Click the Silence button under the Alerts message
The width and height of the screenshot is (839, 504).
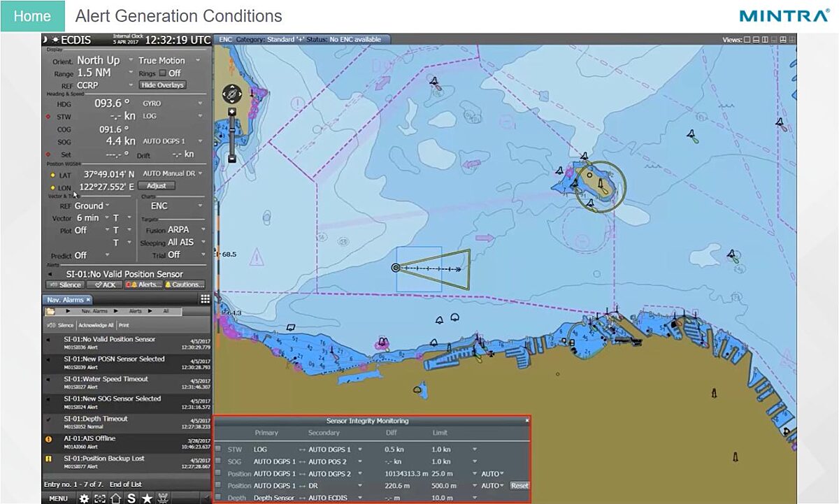click(65, 285)
